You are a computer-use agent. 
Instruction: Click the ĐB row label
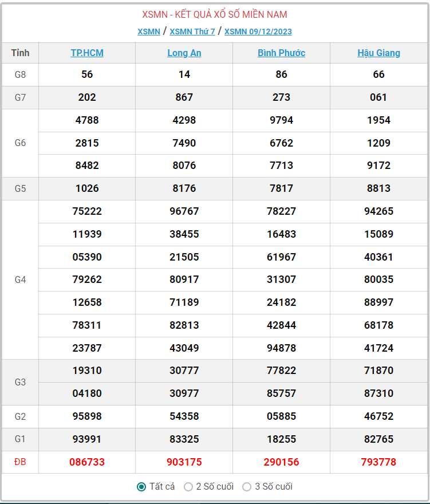(20, 462)
